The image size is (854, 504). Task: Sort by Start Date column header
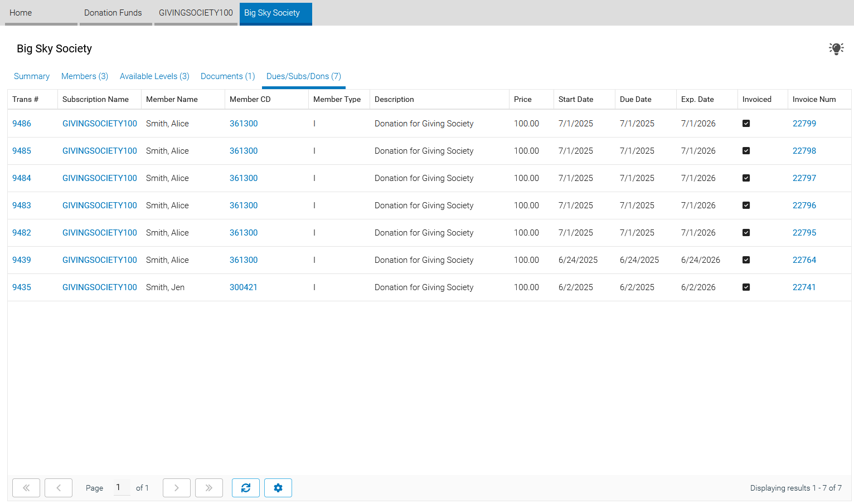click(x=584, y=99)
